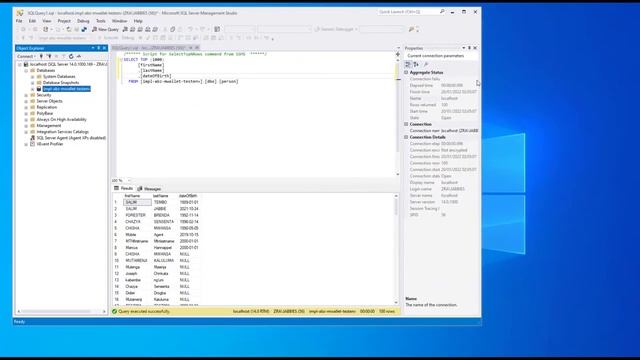Click the Execute query button

[x=108, y=38]
